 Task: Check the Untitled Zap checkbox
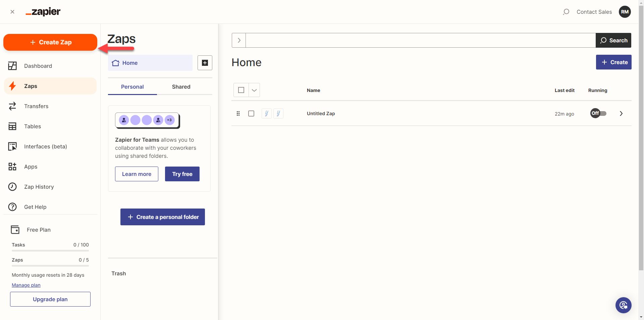251,113
